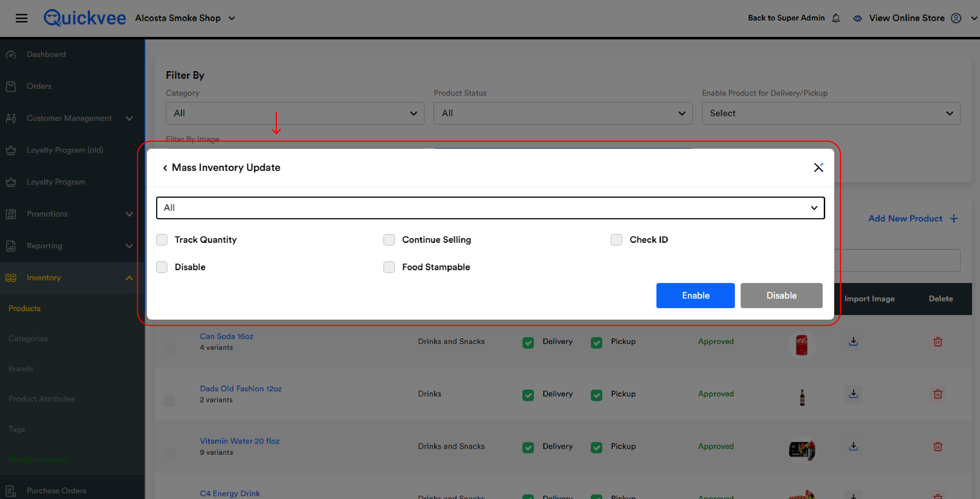The image size is (980, 499).
Task: Click the View Online Store link
Action: coord(907,18)
